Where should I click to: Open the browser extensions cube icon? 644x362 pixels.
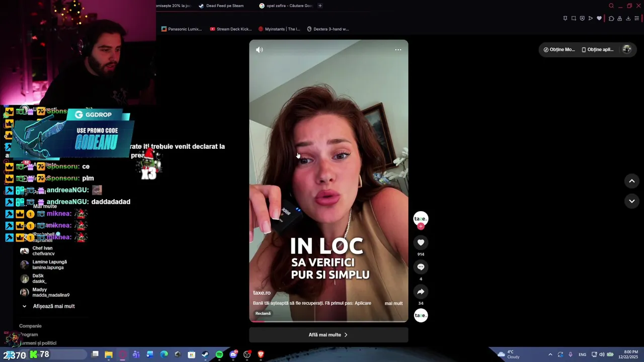pos(611,19)
